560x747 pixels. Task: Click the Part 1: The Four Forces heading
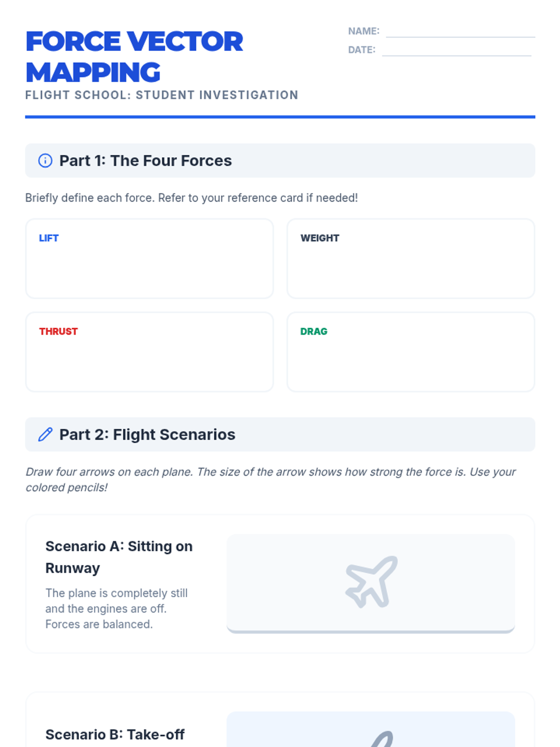[145, 161]
